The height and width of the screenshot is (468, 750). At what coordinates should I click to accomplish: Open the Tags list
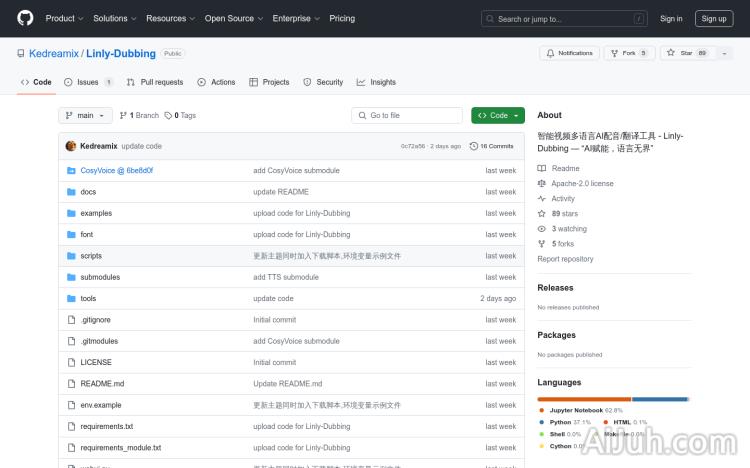(x=180, y=115)
